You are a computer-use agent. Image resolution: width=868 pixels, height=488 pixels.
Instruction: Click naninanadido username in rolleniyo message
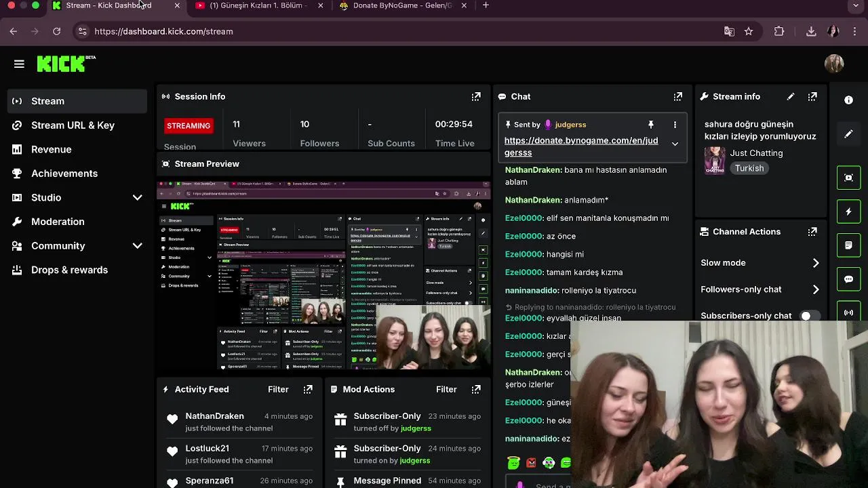[x=532, y=291]
